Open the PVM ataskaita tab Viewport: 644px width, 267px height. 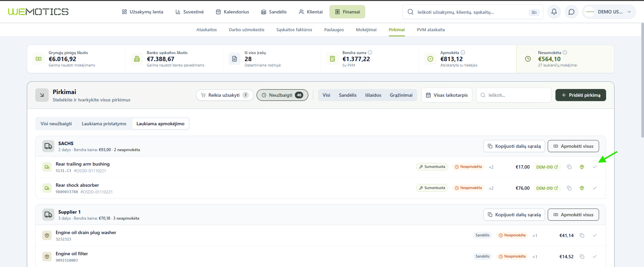coord(431,30)
